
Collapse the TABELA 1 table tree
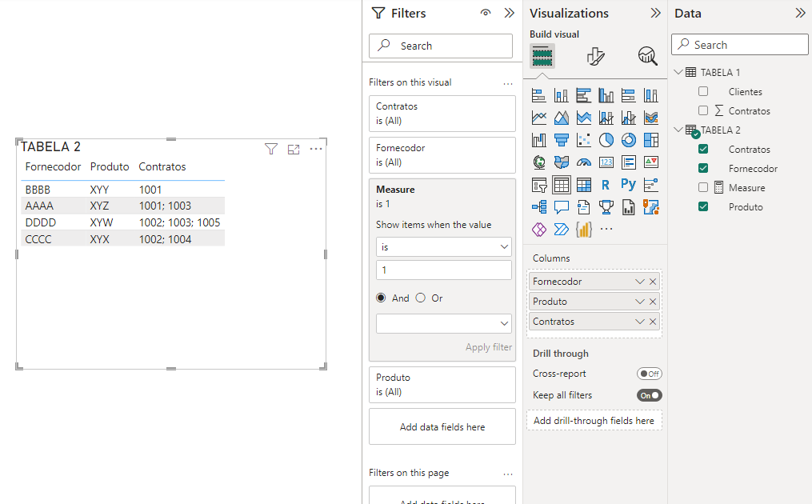(678, 72)
